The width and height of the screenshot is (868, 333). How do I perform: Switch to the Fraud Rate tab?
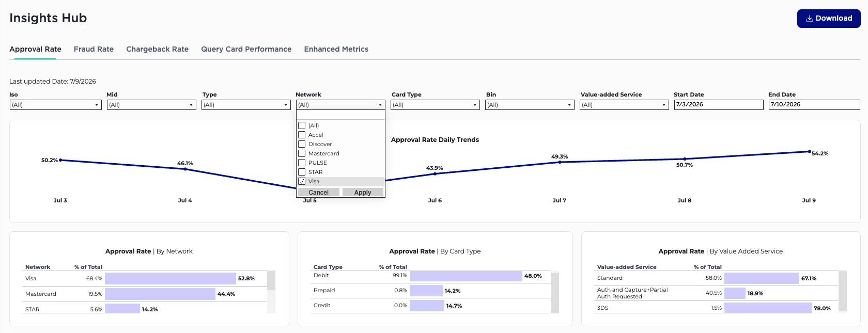94,49
